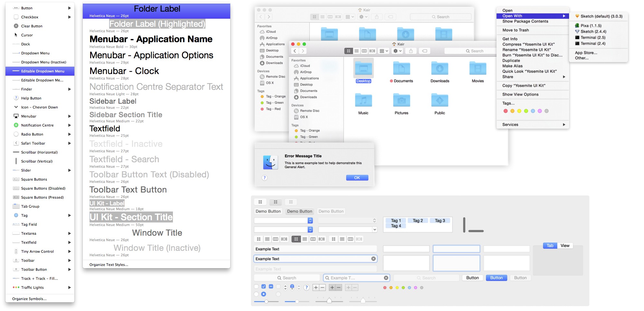Click the vertical scrollbar sample
Viewport: 644px width, 311px height.
[x=464, y=225]
